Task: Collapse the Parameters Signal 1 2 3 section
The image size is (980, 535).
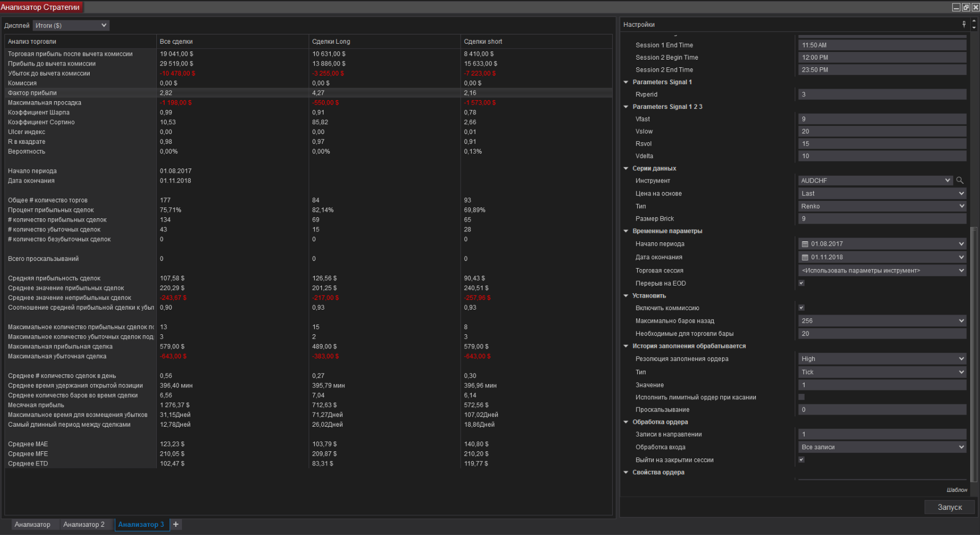Action: pos(626,107)
